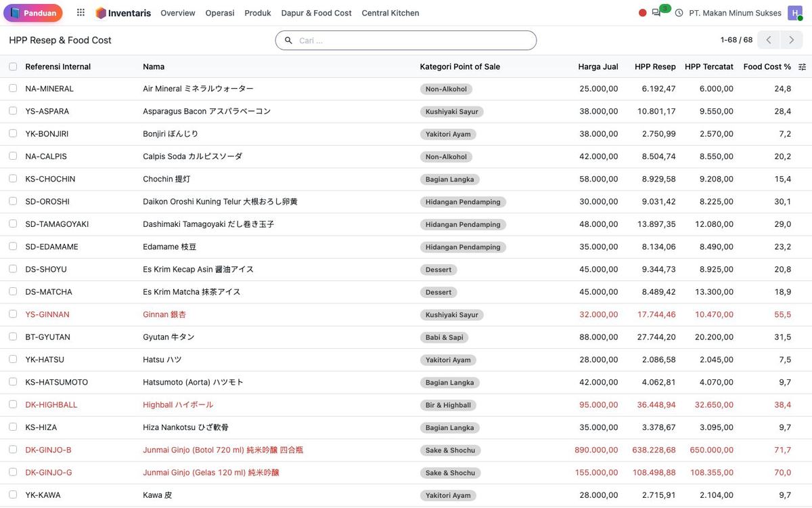This screenshot has width=812, height=508.
Task: Open the Operasi dropdown menu
Action: click(220, 13)
